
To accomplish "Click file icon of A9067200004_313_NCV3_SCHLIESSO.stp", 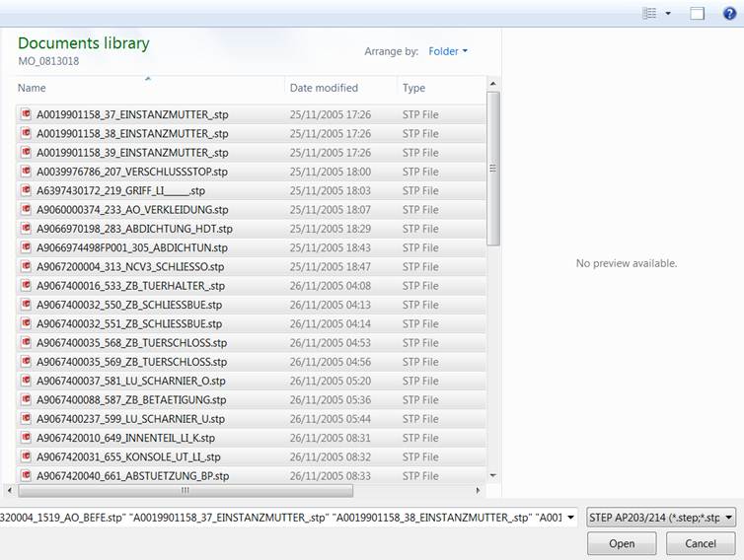I will [27, 266].
